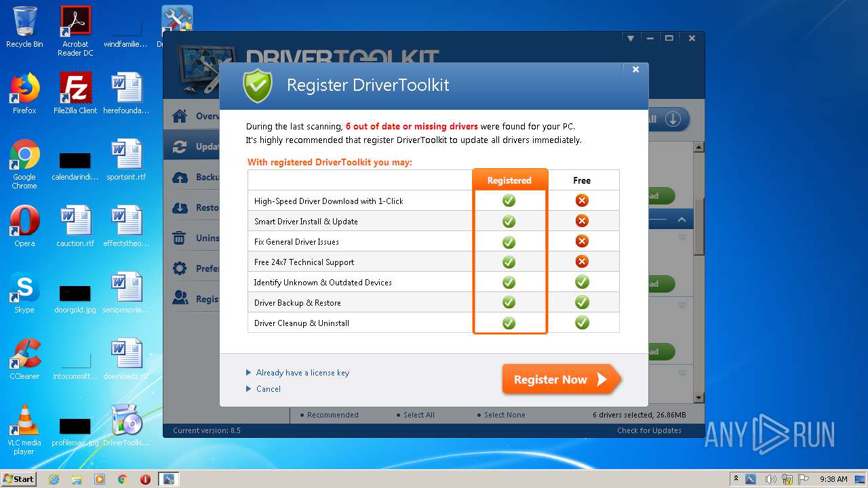Open the VLC media player desktop shortcut

tap(24, 430)
